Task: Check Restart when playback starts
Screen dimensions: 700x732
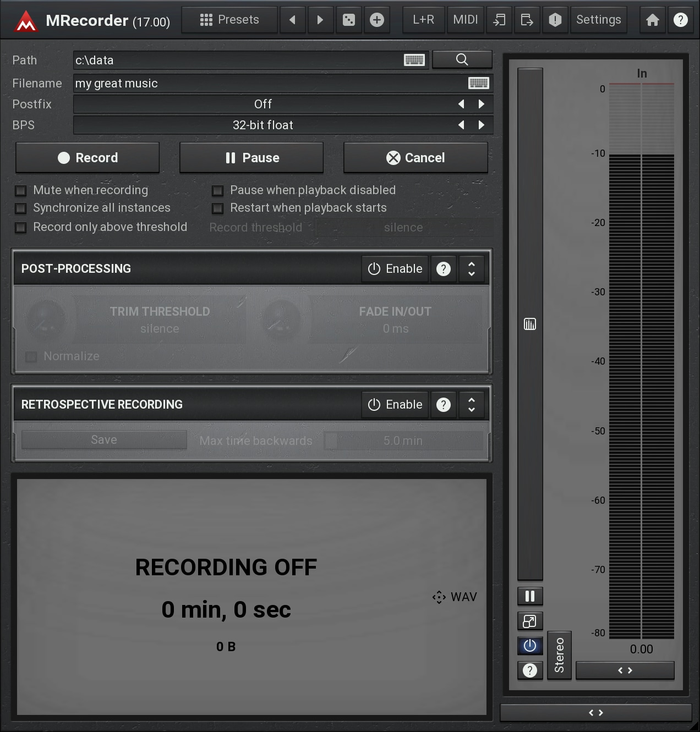Action: click(x=218, y=208)
